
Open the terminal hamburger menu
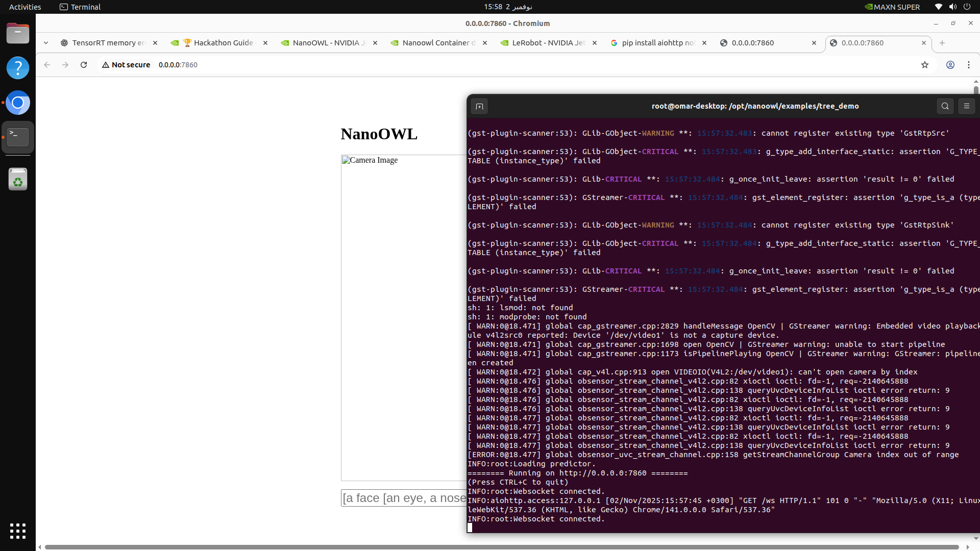pos(966,106)
